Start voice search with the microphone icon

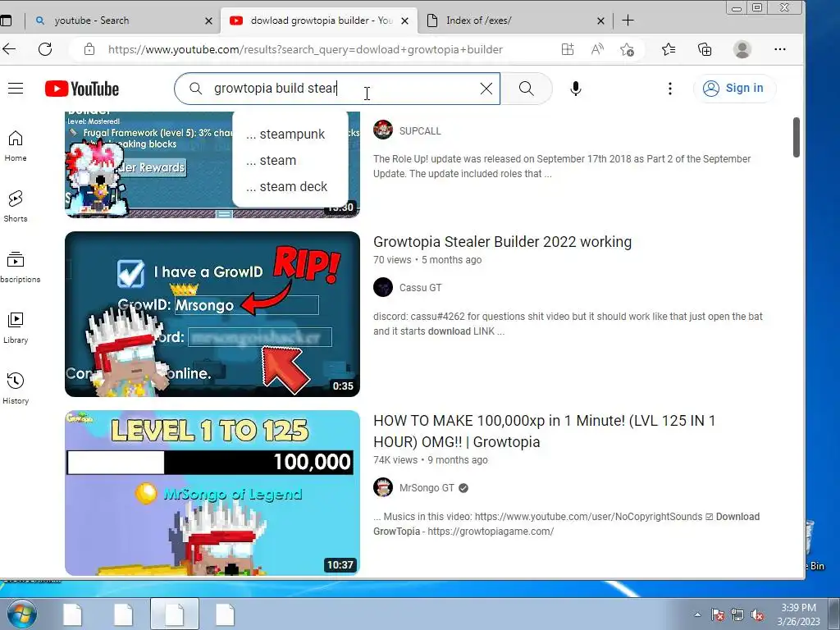(x=576, y=89)
